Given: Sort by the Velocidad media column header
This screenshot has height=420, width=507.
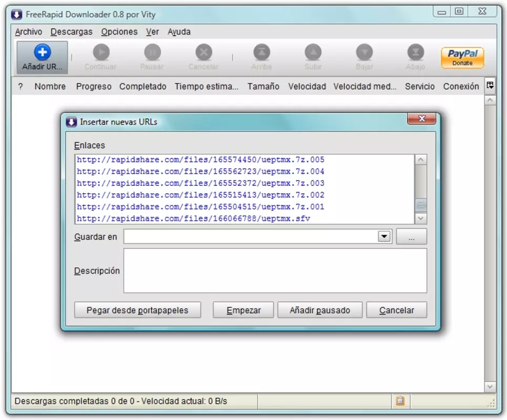Looking at the screenshot, I should 365,86.
